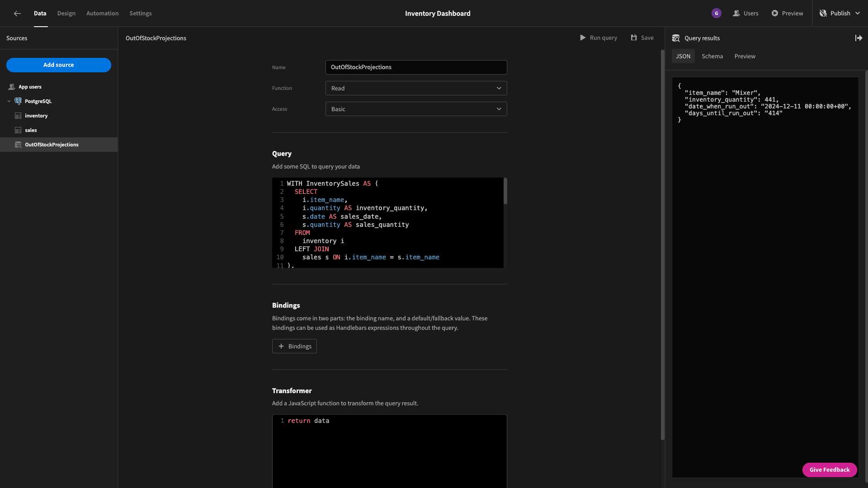This screenshot has height=488, width=868.
Task: Select the JSON results tab
Action: click(x=683, y=56)
